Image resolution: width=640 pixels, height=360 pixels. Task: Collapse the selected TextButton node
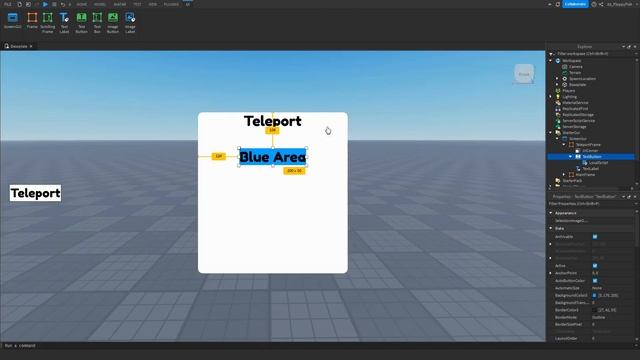tap(571, 157)
